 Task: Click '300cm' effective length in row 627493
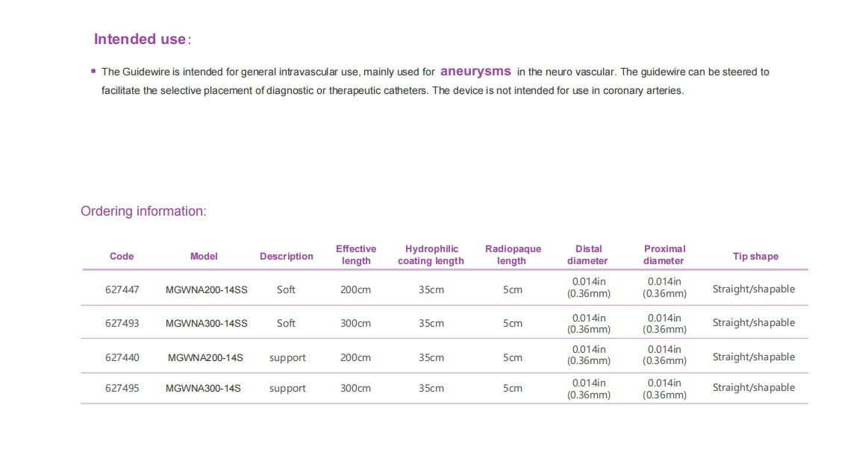(355, 324)
